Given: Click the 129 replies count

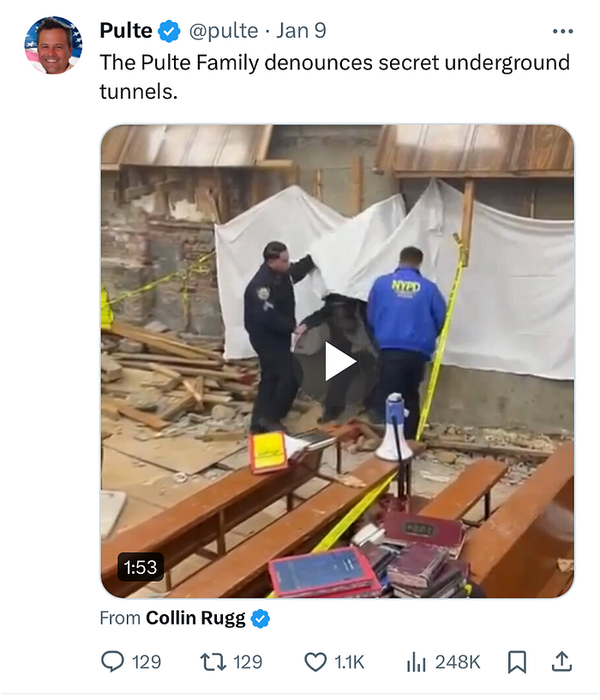Looking at the screenshot, I should click(x=147, y=662).
